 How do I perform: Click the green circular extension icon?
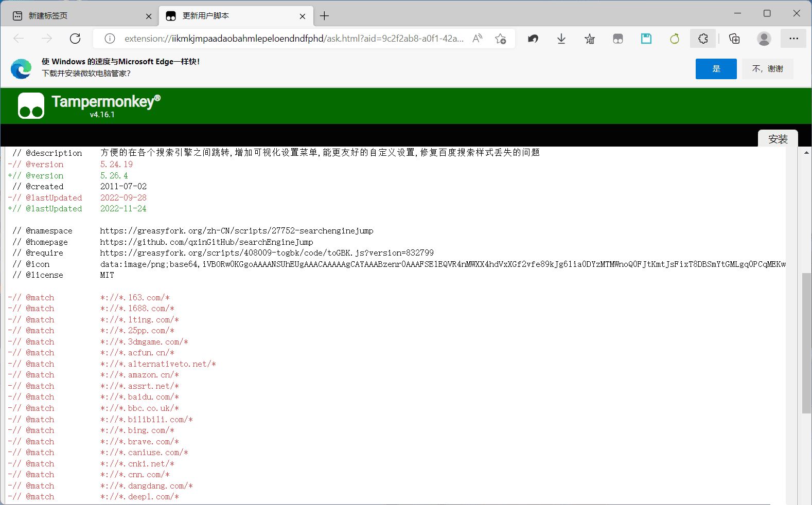(675, 39)
